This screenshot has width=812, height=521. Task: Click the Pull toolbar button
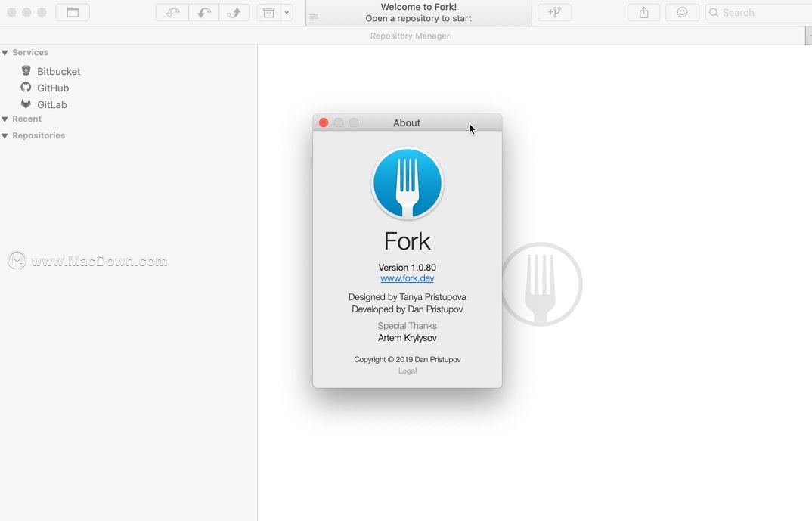tap(204, 12)
